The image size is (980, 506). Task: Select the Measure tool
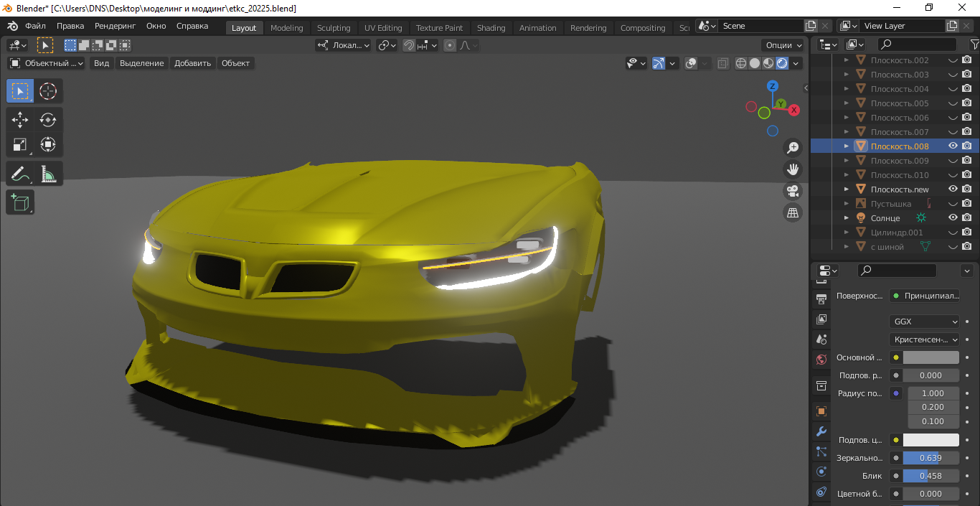coord(48,174)
